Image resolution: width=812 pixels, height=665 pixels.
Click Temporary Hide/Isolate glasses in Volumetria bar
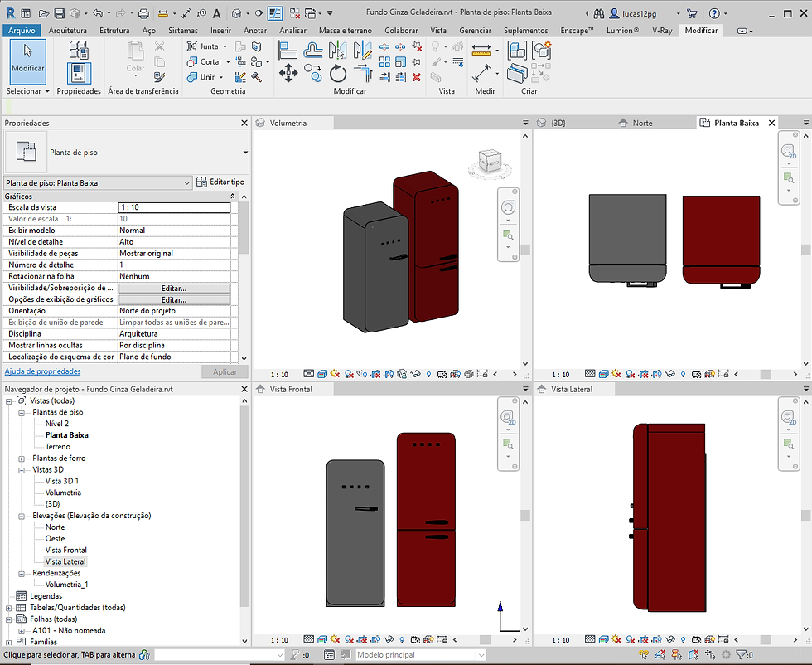(415, 374)
